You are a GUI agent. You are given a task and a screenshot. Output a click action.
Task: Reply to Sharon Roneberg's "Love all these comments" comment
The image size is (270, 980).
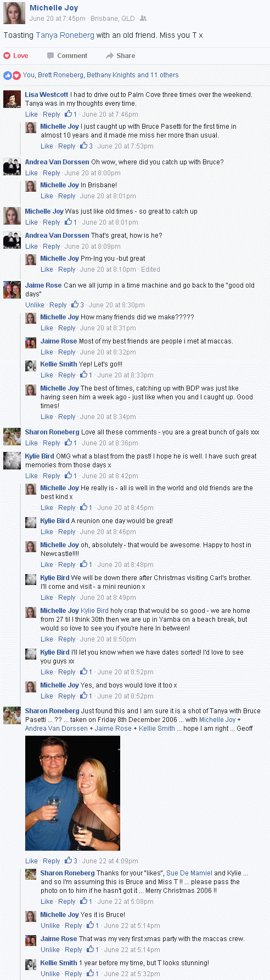[52, 443]
